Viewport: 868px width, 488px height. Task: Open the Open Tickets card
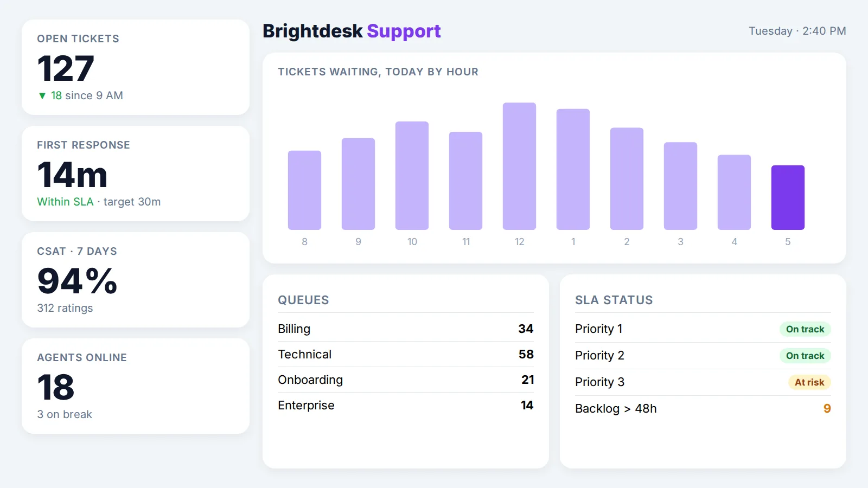(136, 67)
